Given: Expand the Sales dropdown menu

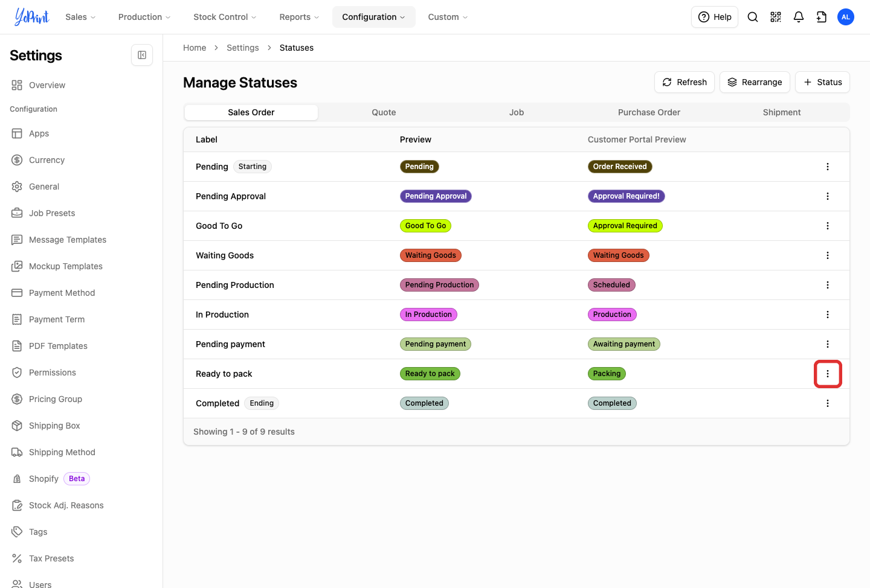Looking at the screenshot, I should pyautogui.click(x=80, y=17).
